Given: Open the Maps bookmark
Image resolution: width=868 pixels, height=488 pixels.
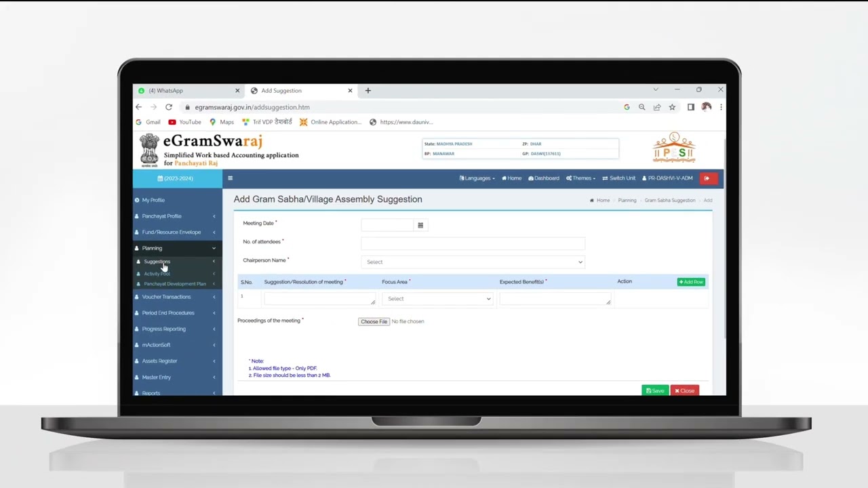Looking at the screenshot, I should click(x=222, y=122).
